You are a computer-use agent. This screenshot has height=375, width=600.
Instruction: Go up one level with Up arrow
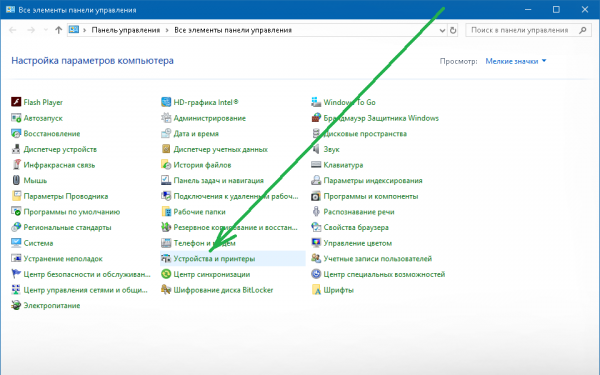click(58, 30)
